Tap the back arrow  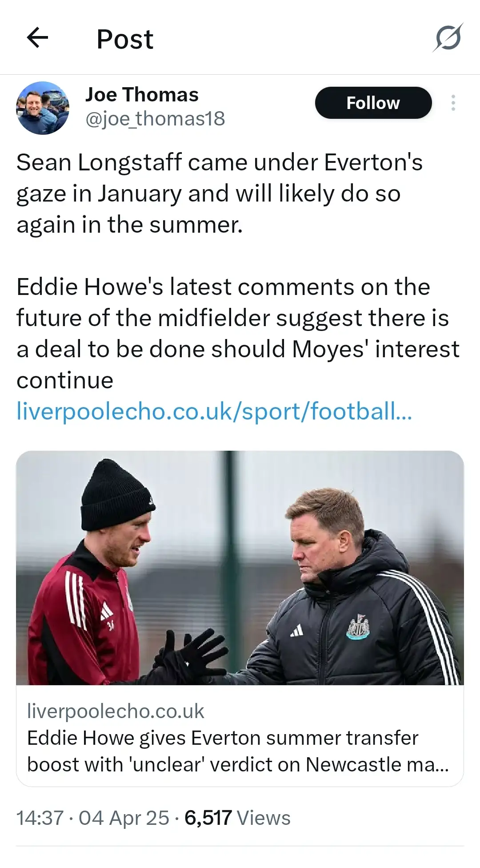[37, 38]
